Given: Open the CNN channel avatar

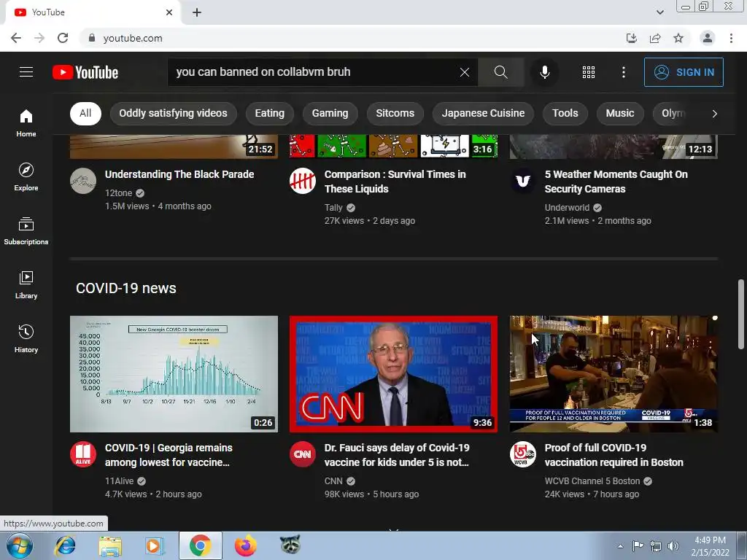Looking at the screenshot, I should tap(303, 454).
